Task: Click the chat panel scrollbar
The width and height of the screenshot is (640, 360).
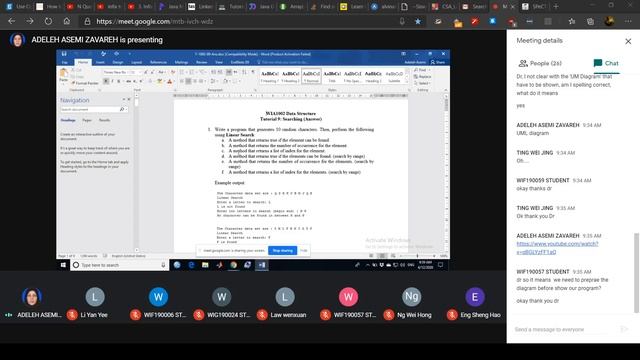Action: (636, 273)
